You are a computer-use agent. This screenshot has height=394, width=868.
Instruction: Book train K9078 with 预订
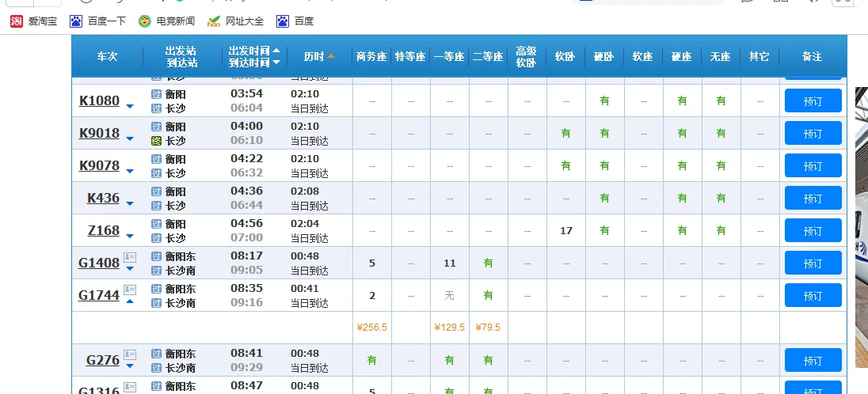click(813, 165)
